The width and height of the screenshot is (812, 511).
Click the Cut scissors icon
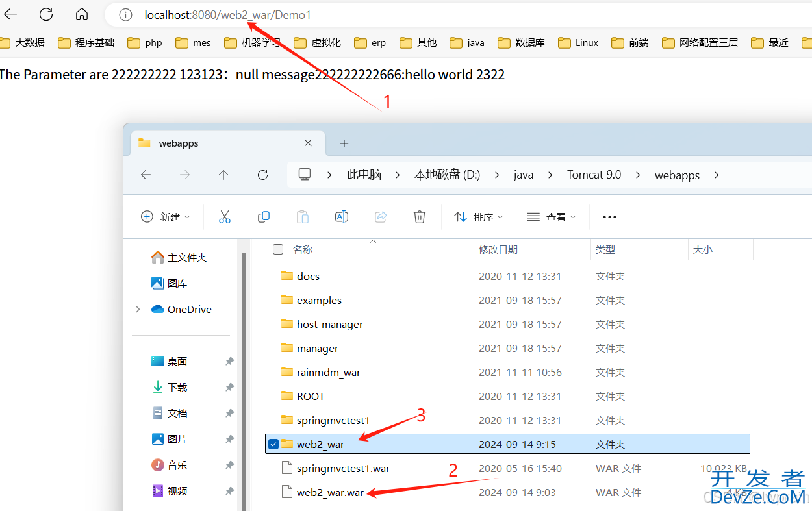tap(225, 217)
